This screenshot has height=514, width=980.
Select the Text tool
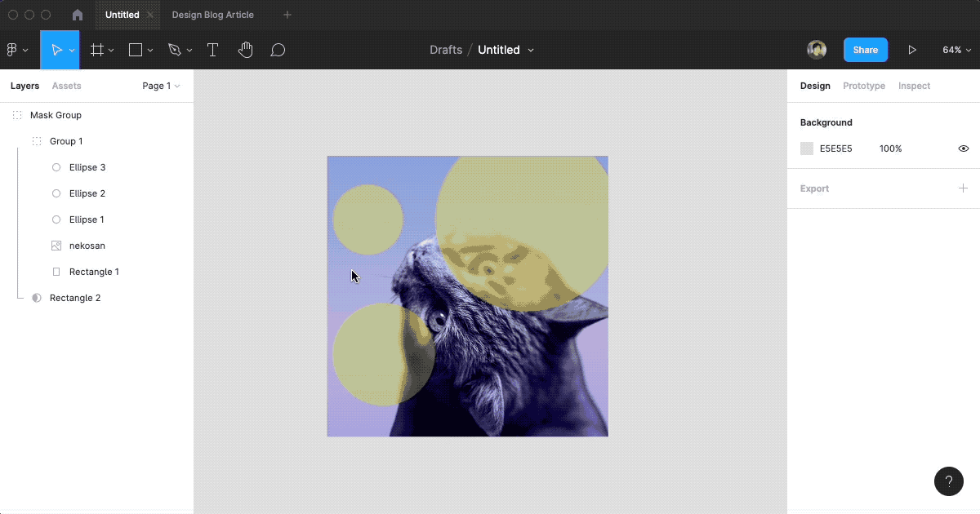pos(212,50)
